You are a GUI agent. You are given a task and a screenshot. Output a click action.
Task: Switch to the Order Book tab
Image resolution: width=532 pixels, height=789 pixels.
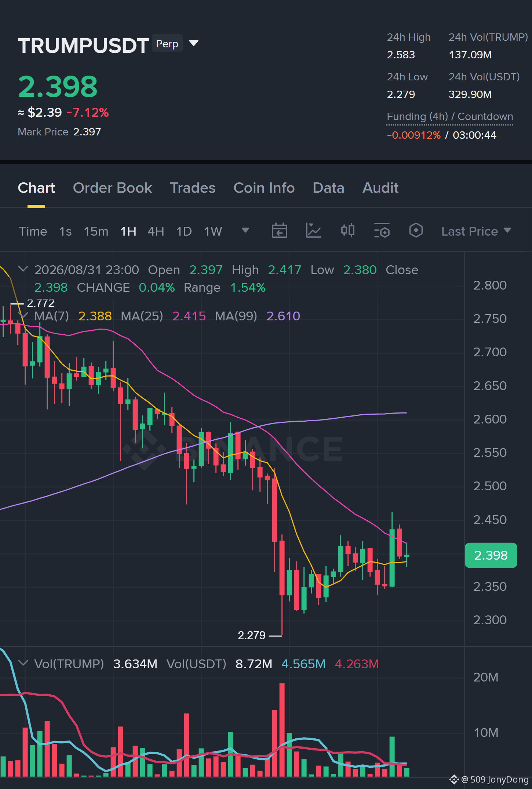pos(112,188)
